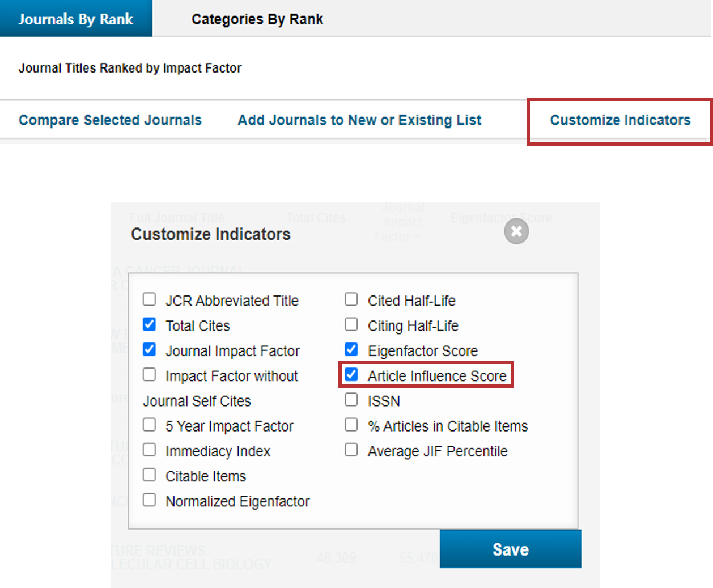Uncheck the Eigenfactor Score checkbox
Image resolution: width=713 pixels, height=588 pixels.
(351, 349)
